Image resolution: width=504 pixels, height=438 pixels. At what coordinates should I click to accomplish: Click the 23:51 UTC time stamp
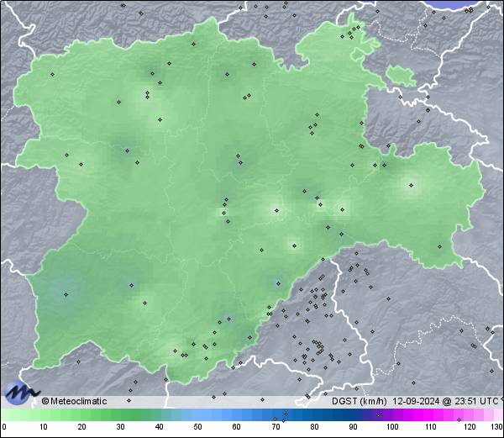(475, 401)
